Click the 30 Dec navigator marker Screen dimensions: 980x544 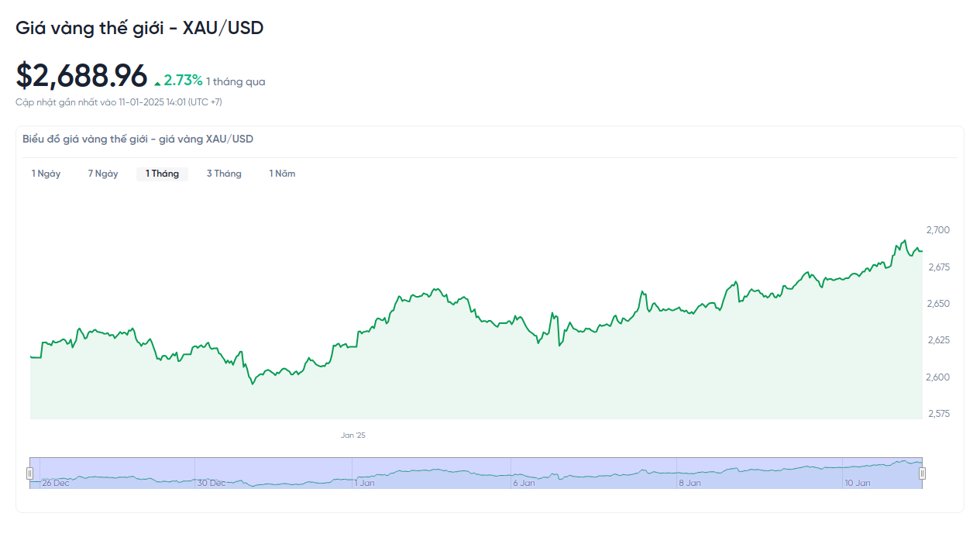[211, 483]
